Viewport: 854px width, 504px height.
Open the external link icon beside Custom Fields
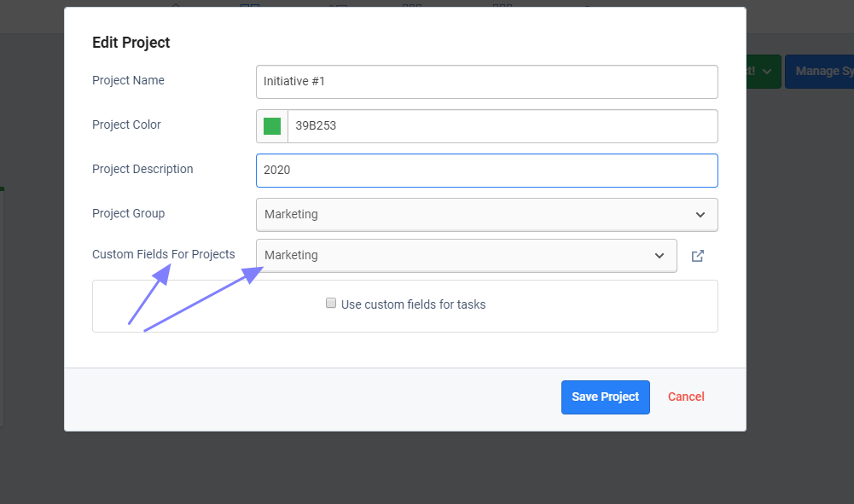click(697, 256)
